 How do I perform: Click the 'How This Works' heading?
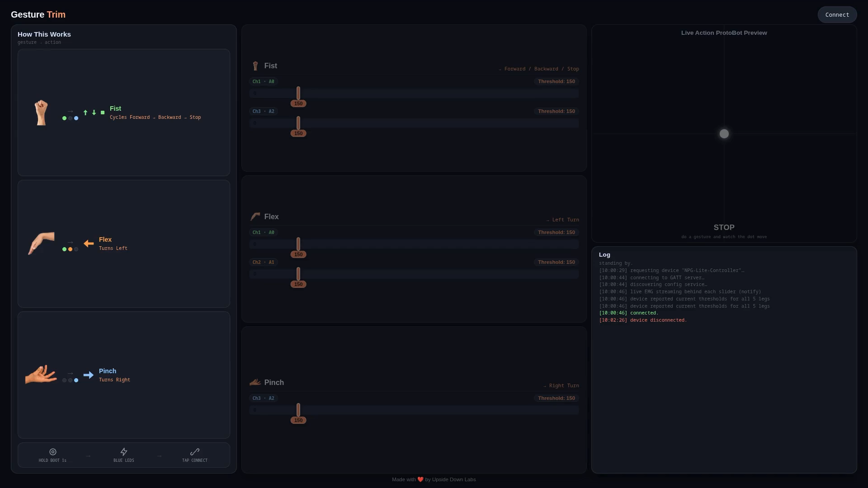click(x=44, y=34)
